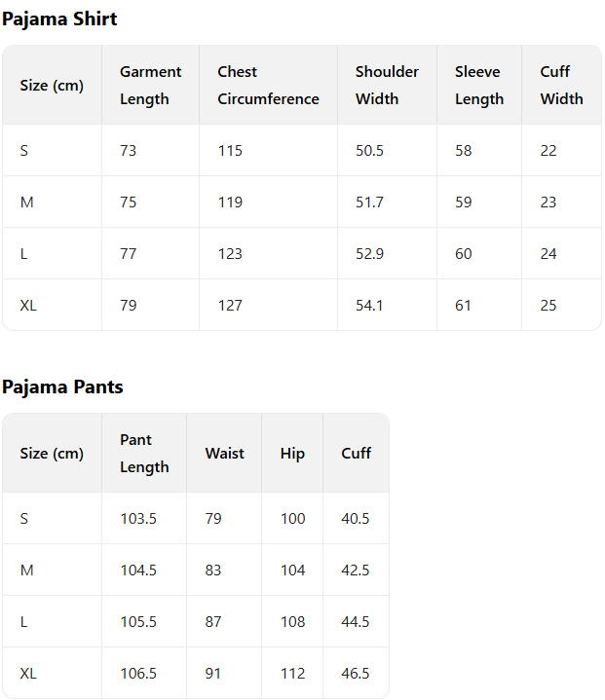Select the 54.1 shoulder width cell
The image size is (605, 700).
coord(369,305)
